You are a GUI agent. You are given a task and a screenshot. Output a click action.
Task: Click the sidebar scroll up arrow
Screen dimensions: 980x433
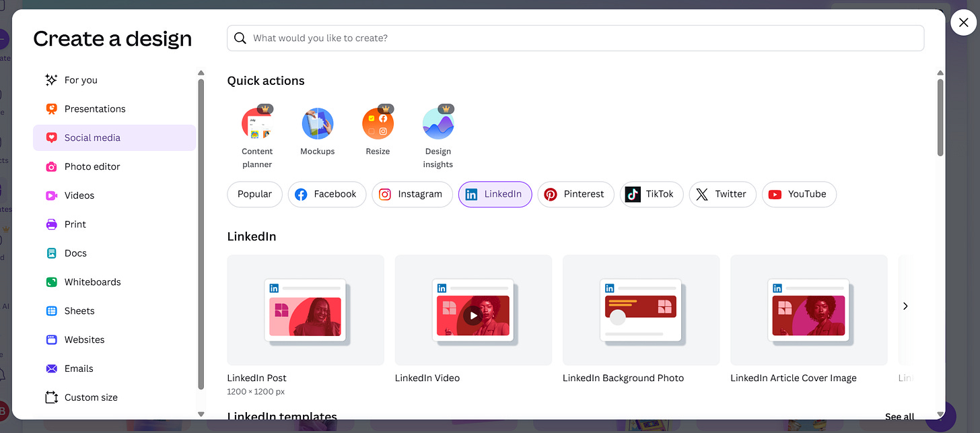[x=201, y=73]
